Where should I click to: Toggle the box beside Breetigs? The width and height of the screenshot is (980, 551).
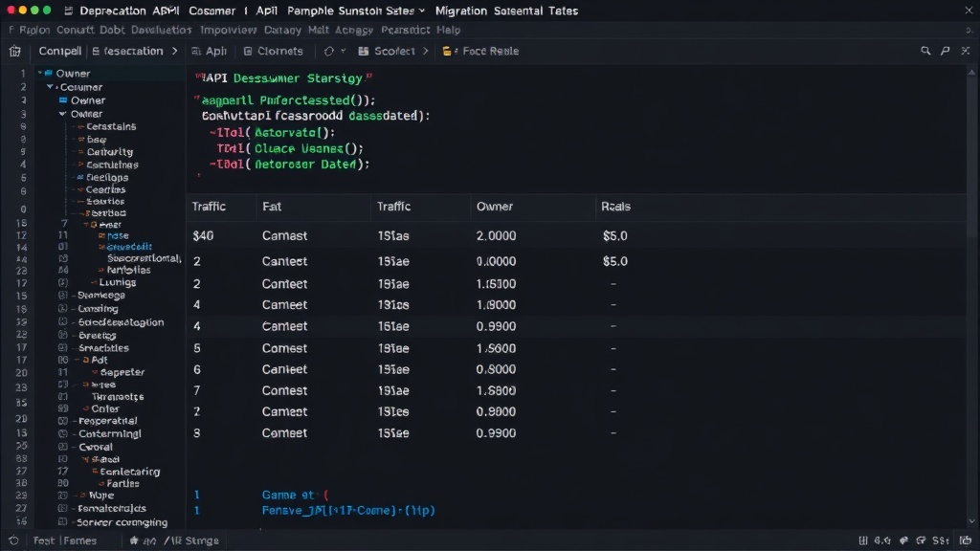[x=62, y=336]
